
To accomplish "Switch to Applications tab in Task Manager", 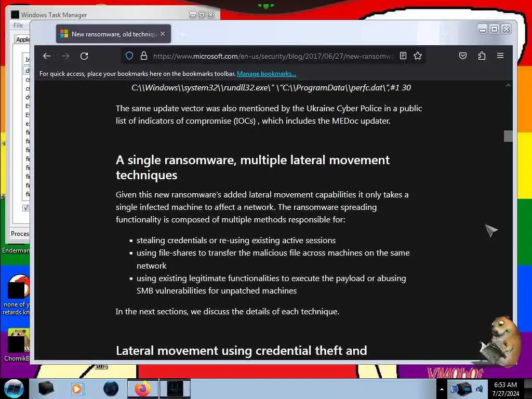I will (x=22, y=39).
